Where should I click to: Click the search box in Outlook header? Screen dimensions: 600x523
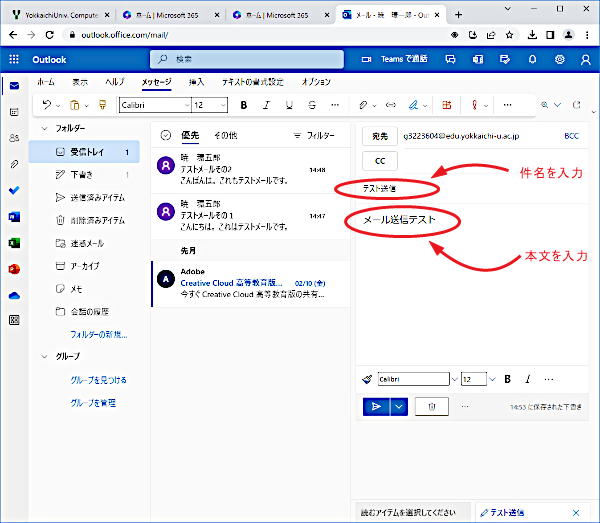pyautogui.click(x=247, y=59)
